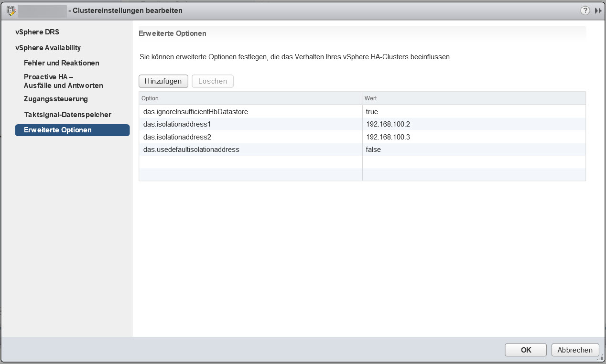Select das.usedefaultisolationaddress option cell
Screen dimensions: 606x364
(x=250, y=150)
